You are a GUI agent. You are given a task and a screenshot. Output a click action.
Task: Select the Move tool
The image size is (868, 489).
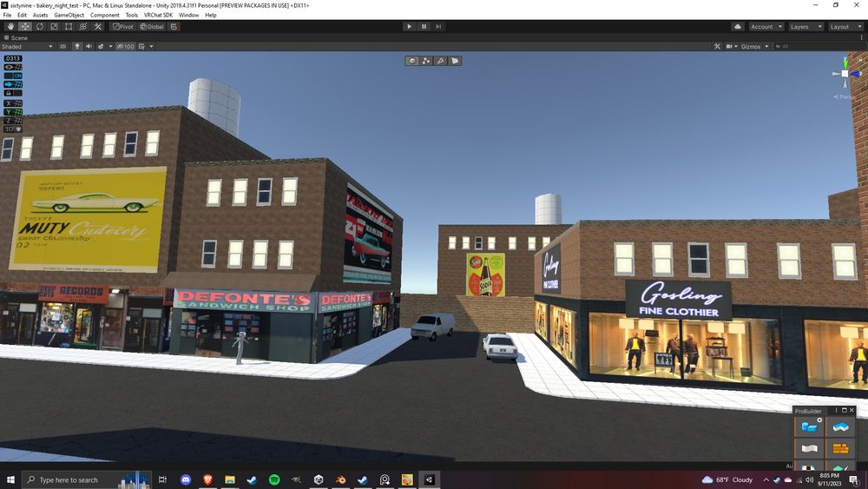(x=25, y=27)
